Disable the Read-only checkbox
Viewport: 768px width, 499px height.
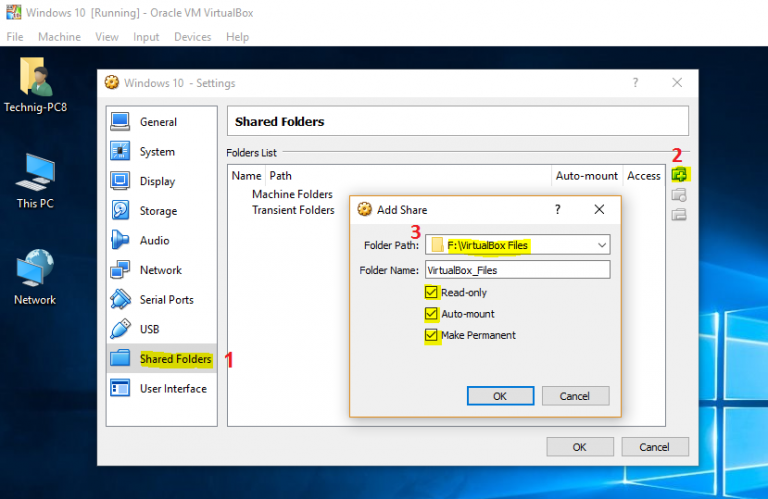(x=432, y=293)
